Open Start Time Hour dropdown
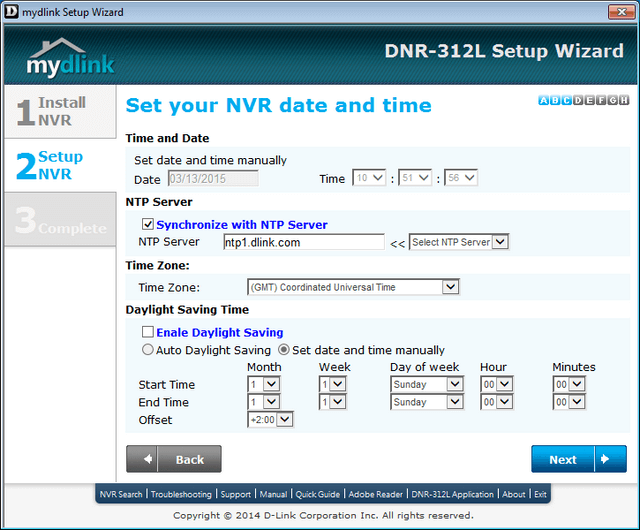 tap(497, 384)
